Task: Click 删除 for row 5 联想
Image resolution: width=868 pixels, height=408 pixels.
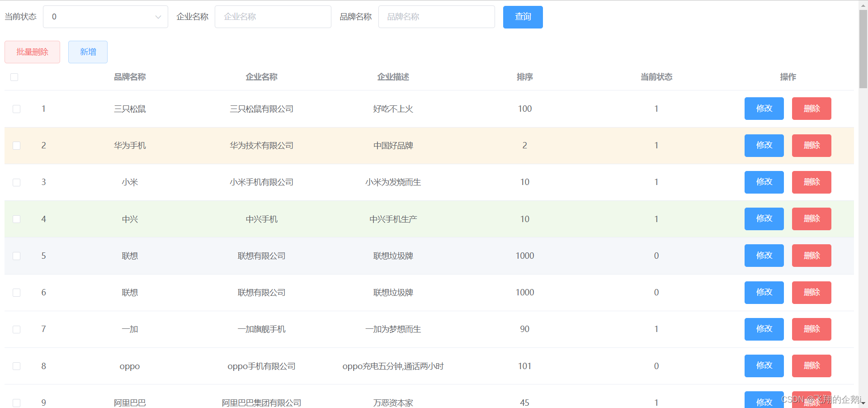Action: pyautogui.click(x=811, y=256)
